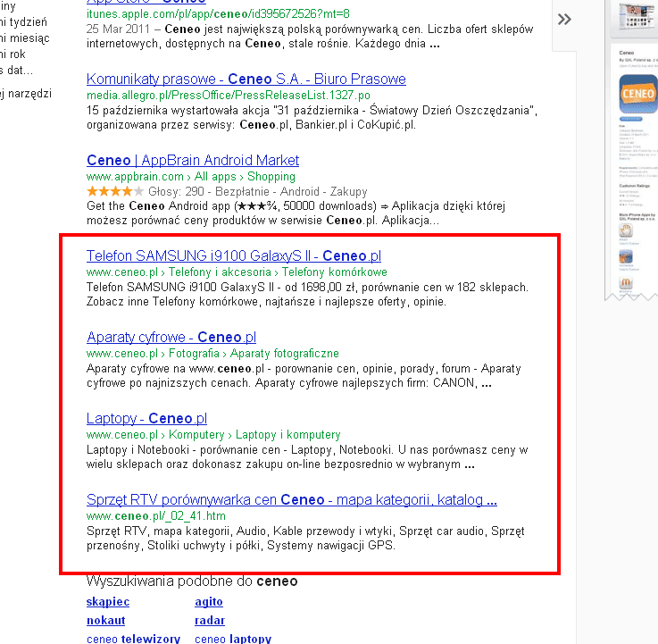This screenshot has width=658, height=644.
Task: Click the 'Laptopy i komputery' breadcrumb
Action: (287, 434)
